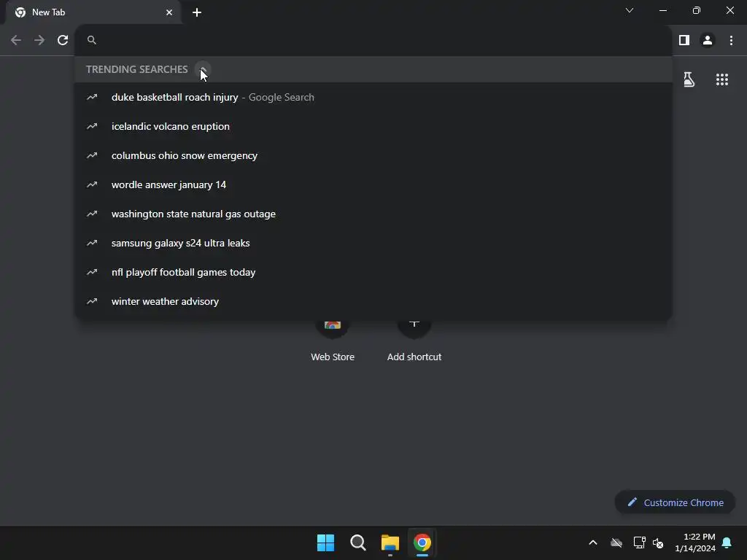Open the tab search dropdown arrow

(630, 10)
